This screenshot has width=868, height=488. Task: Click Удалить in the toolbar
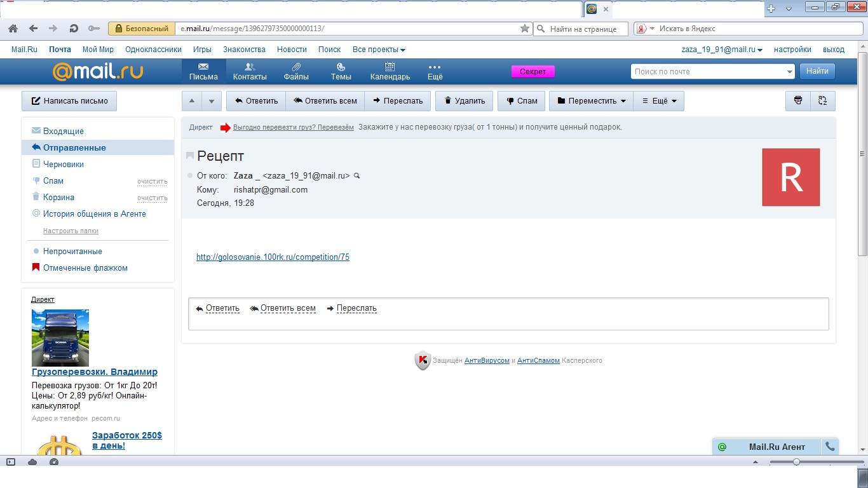pyautogui.click(x=465, y=101)
